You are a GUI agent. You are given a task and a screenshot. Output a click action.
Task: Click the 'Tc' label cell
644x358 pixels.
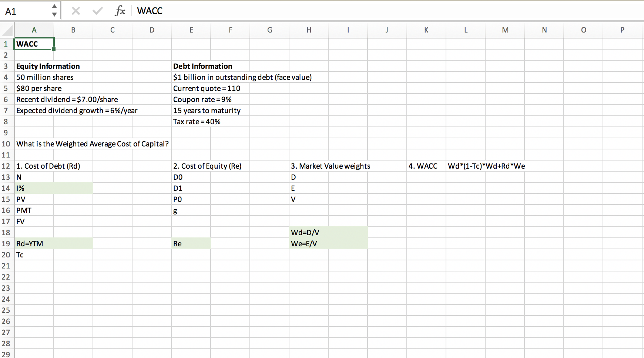34,255
